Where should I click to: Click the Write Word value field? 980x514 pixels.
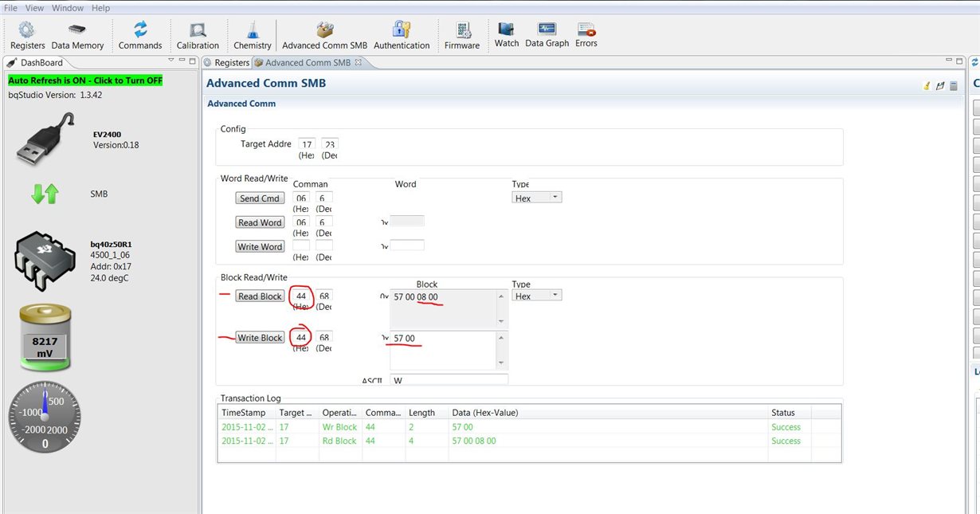[406, 245]
